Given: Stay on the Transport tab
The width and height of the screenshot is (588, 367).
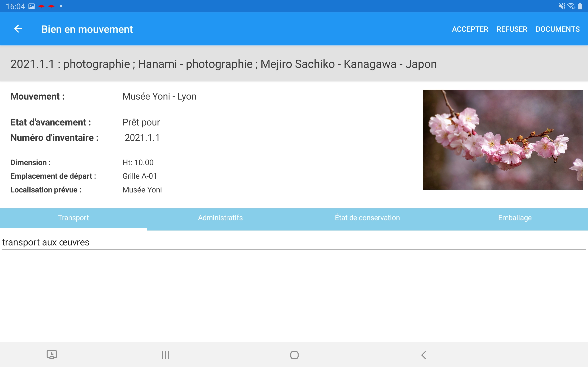Looking at the screenshot, I should tap(73, 218).
